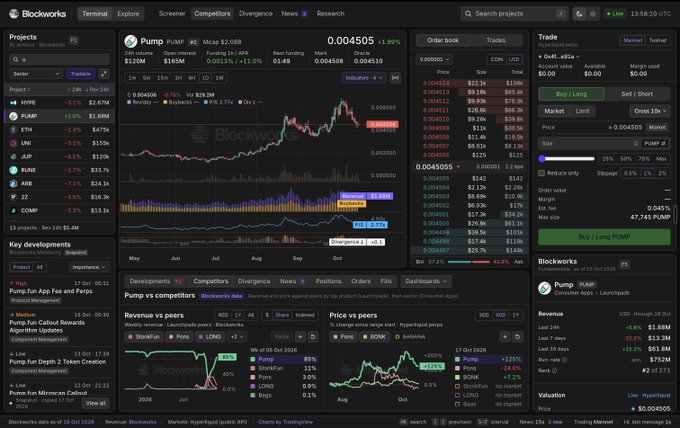Viewport: 680px width, 428px height.
Task: Open the Importance sort dropdown
Action: click(x=89, y=267)
